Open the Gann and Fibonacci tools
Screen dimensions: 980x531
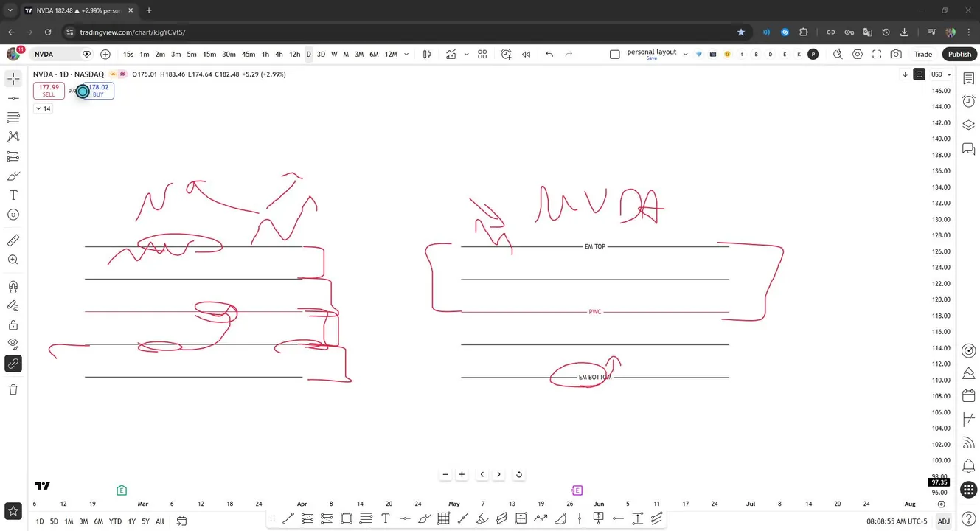[x=13, y=117]
